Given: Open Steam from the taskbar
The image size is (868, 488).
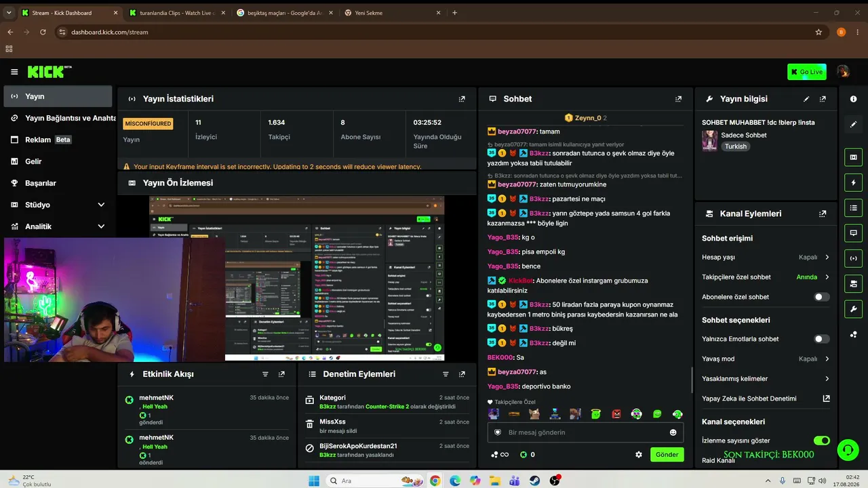Looking at the screenshot, I should [x=535, y=481].
